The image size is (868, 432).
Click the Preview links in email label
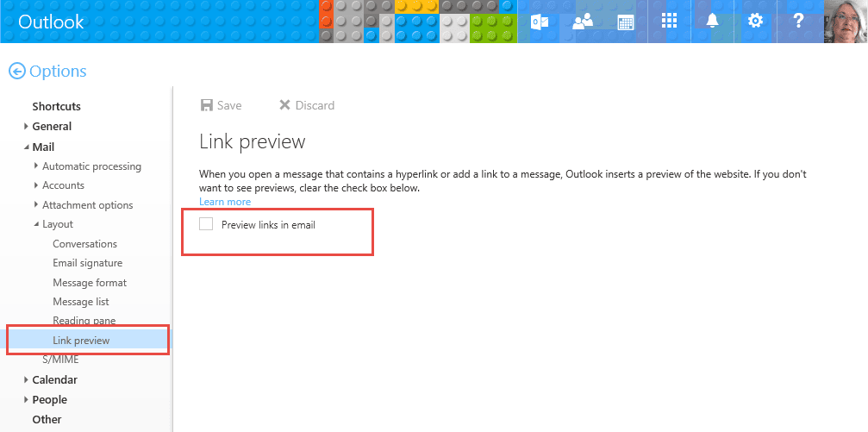pos(268,225)
